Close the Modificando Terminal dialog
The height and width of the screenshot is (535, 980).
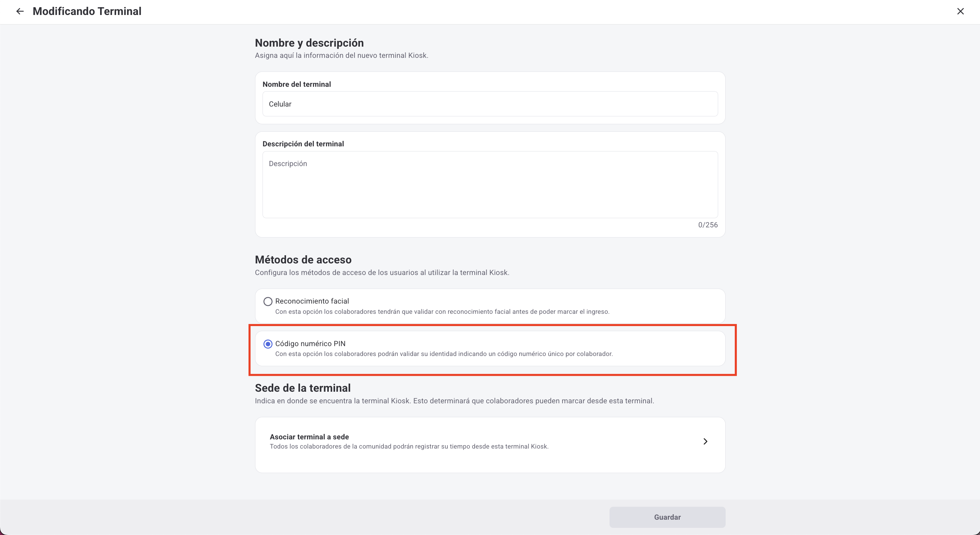point(960,12)
